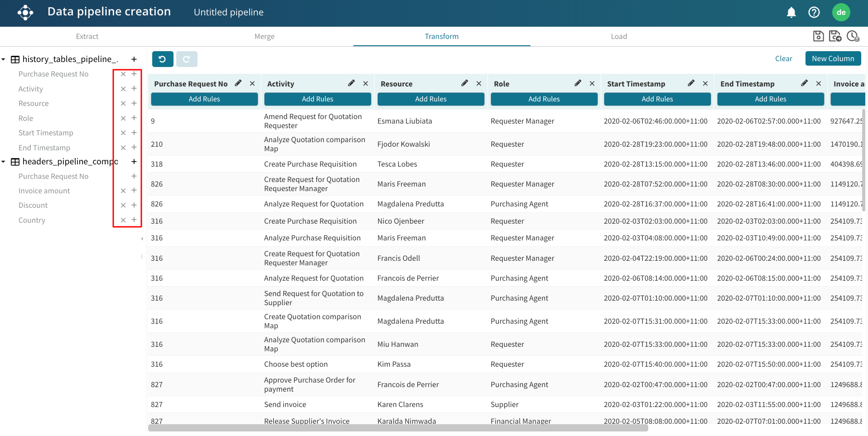Click the undo button in toolbar

163,59
